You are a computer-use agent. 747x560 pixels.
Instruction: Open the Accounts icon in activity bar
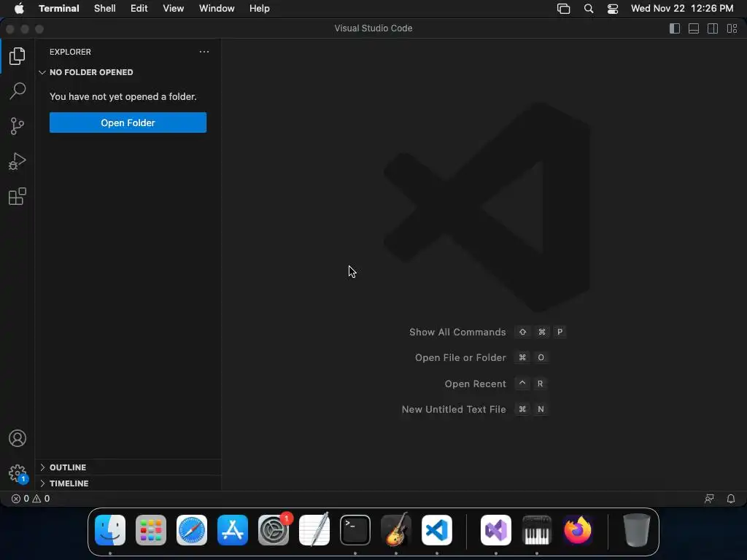click(18, 438)
